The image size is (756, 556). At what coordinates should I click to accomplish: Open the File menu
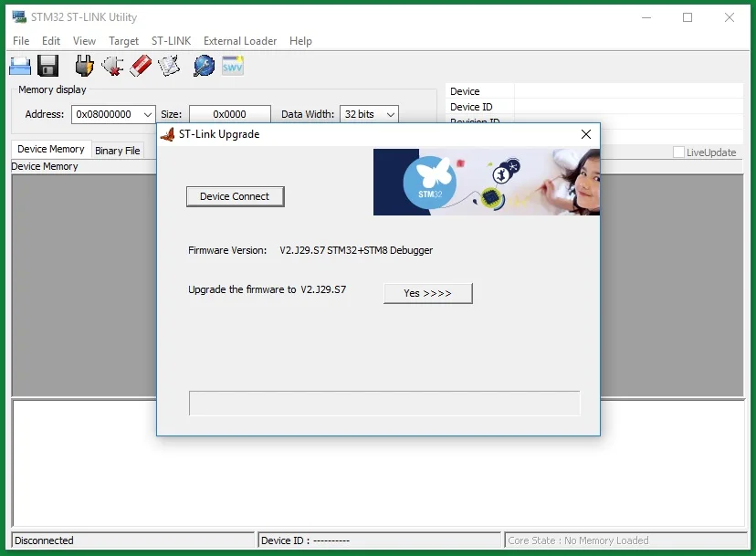click(x=21, y=41)
